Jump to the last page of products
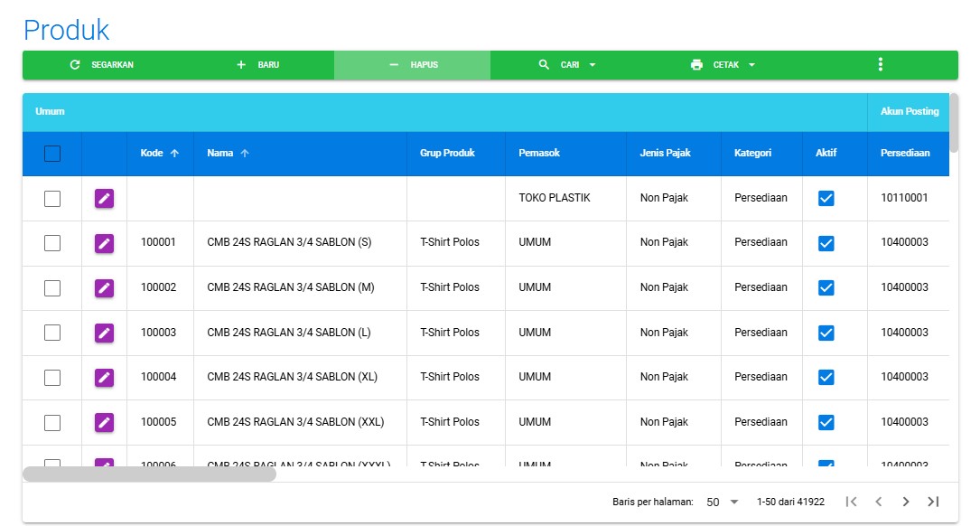The width and height of the screenshot is (980, 526). pos(934,502)
